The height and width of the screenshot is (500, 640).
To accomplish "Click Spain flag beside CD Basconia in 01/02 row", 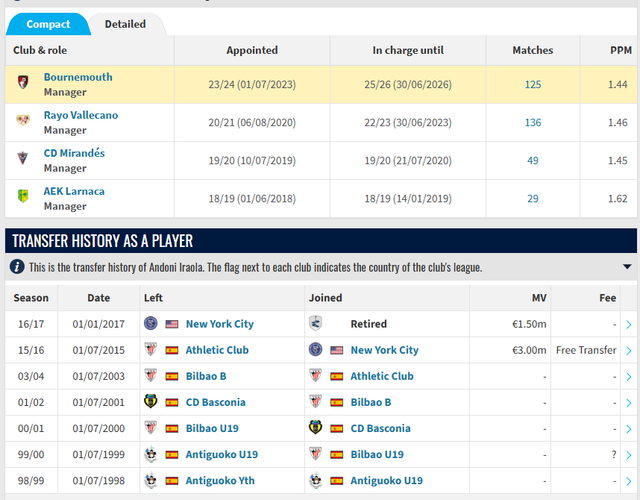I will click(172, 402).
